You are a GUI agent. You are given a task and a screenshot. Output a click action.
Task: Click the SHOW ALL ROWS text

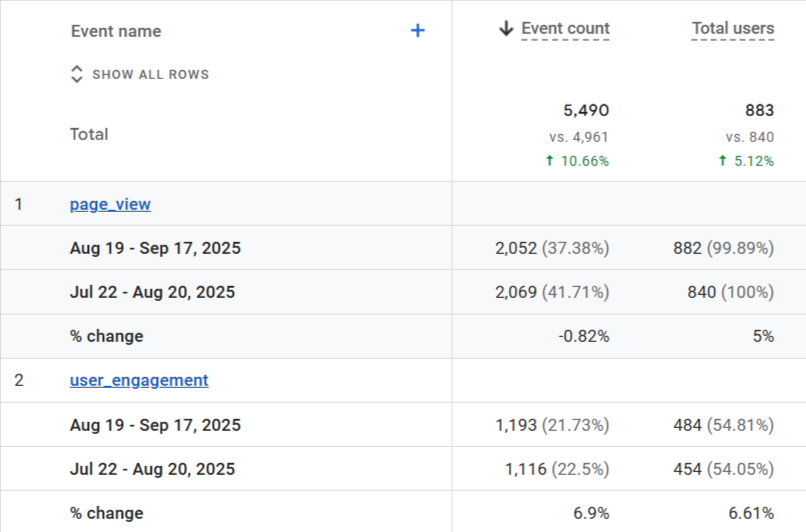[150, 75]
